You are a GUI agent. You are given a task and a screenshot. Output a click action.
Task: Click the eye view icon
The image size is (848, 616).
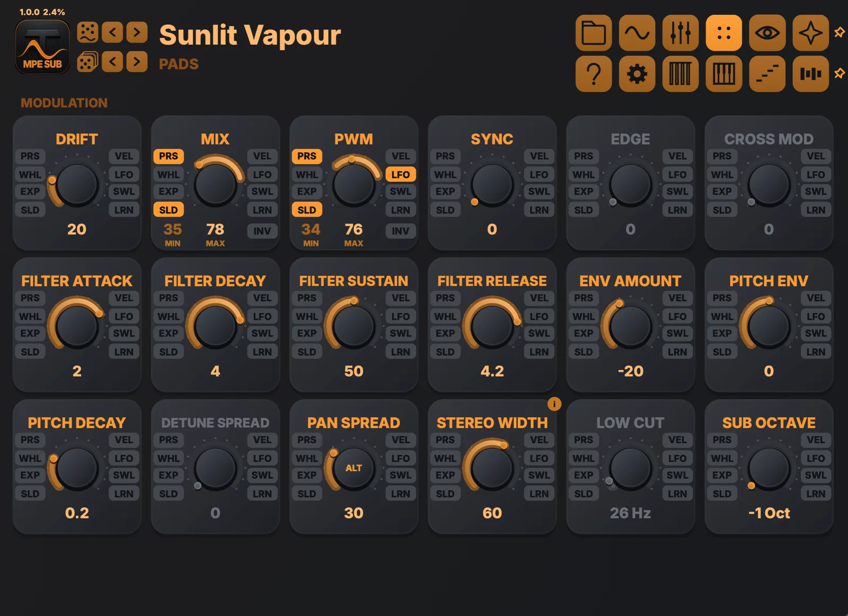click(x=767, y=33)
